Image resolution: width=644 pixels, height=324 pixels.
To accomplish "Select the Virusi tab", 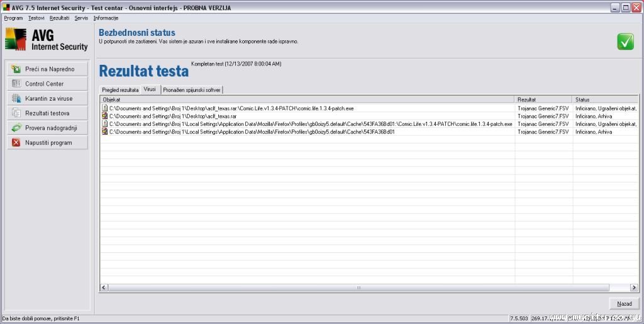I will (x=150, y=89).
